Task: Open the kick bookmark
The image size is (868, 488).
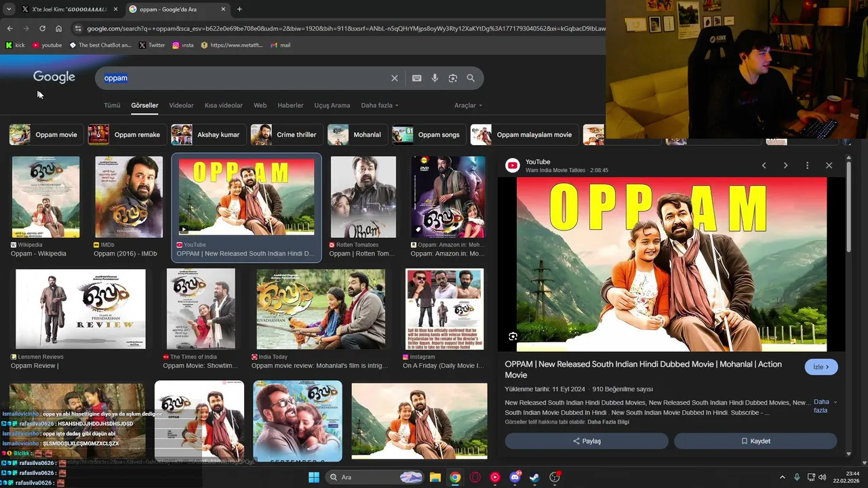Action: click(15, 45)
